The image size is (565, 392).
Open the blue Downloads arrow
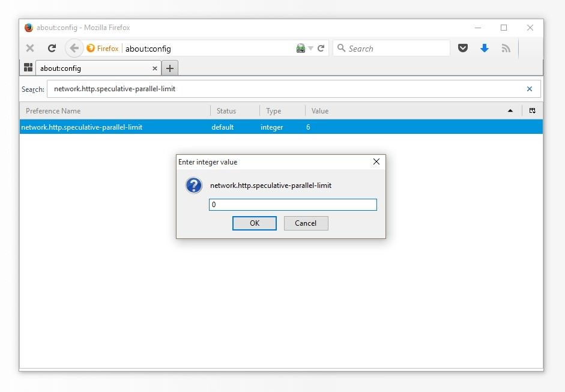(x=485, y=48)
